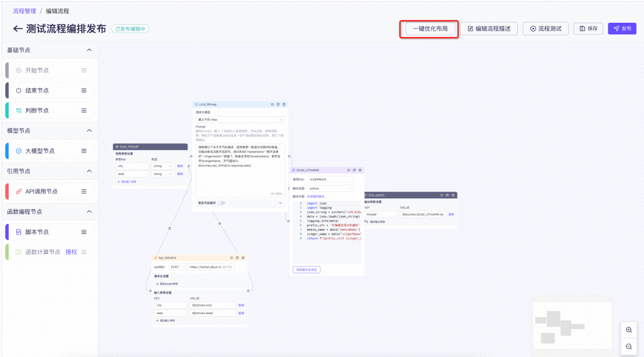Image resolution: width=644 pixels, height=357 pixels.
Task: Collapse the 基础节点 section
Action: click(89, 50)
